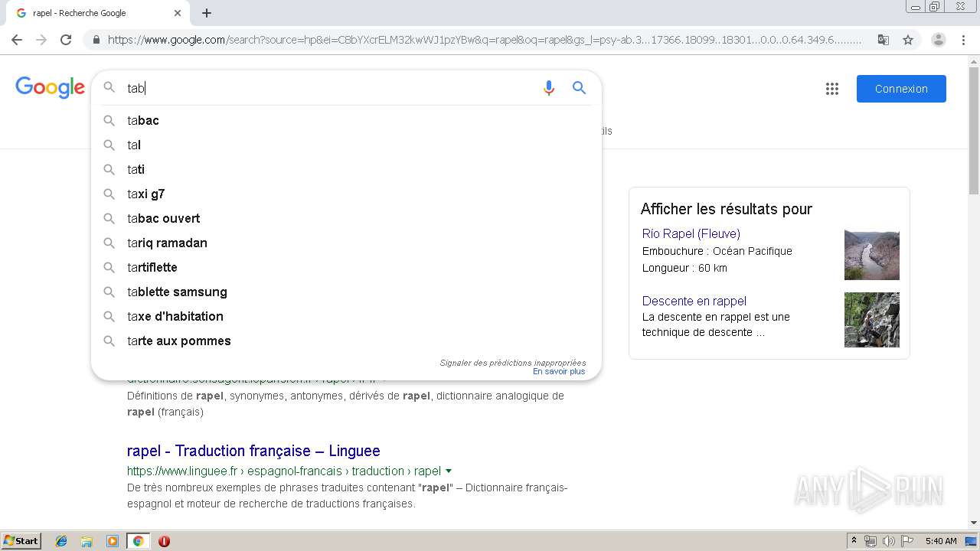
Task: View site security padlock info
Action: tap(96, 40)
